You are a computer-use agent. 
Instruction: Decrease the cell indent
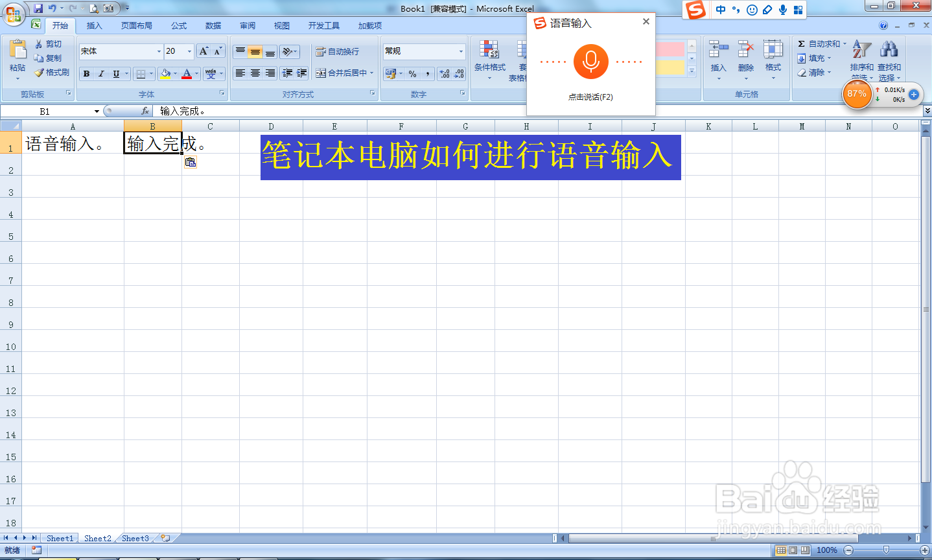287,73
